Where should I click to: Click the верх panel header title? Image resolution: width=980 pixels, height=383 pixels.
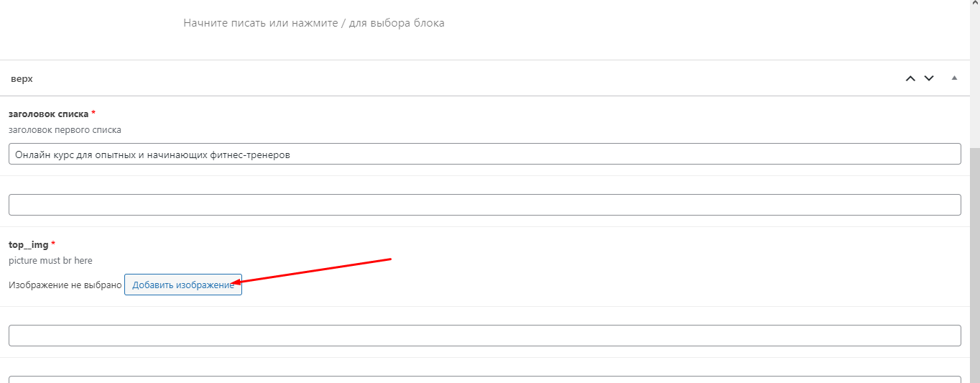pos(22,78)
